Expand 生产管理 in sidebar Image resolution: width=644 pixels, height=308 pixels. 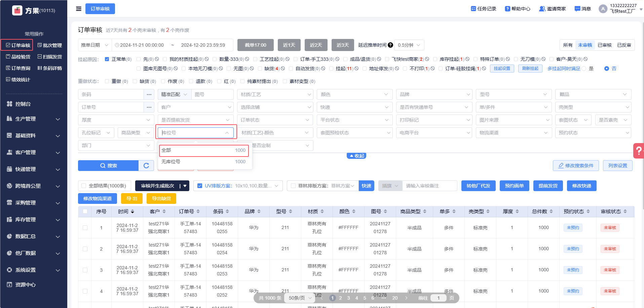tap(34, 119)
